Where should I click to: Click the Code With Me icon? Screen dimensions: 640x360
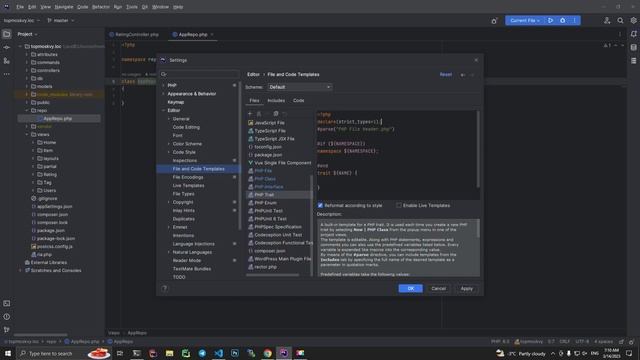(x=607, y=20)
